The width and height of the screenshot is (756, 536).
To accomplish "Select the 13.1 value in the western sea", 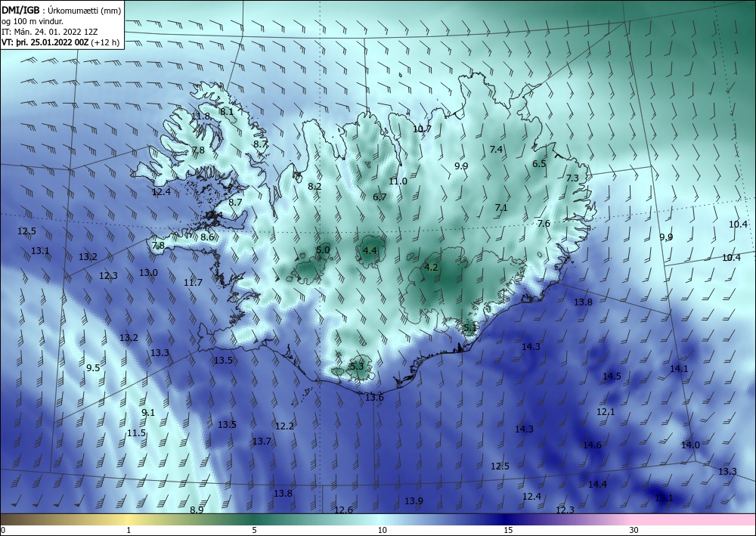I will pos(40,251).
